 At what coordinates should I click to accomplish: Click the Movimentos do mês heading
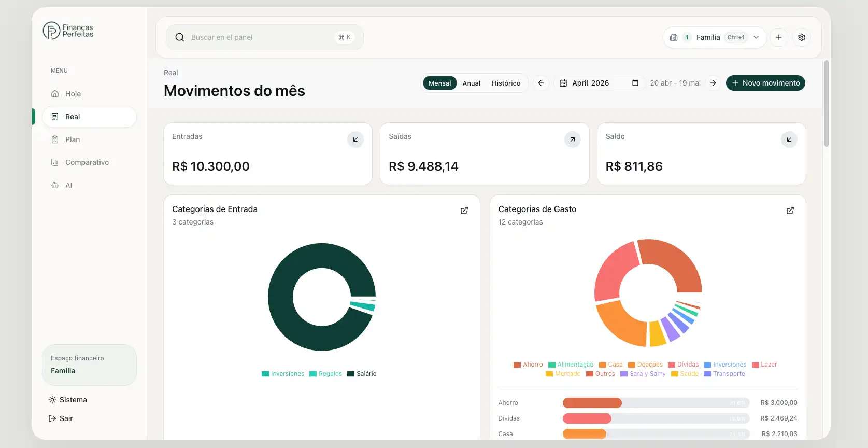click(234, 91)
